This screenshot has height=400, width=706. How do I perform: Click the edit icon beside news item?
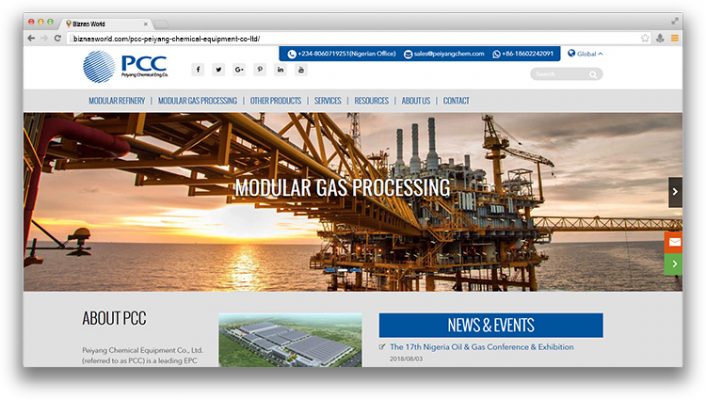point(382,346)
